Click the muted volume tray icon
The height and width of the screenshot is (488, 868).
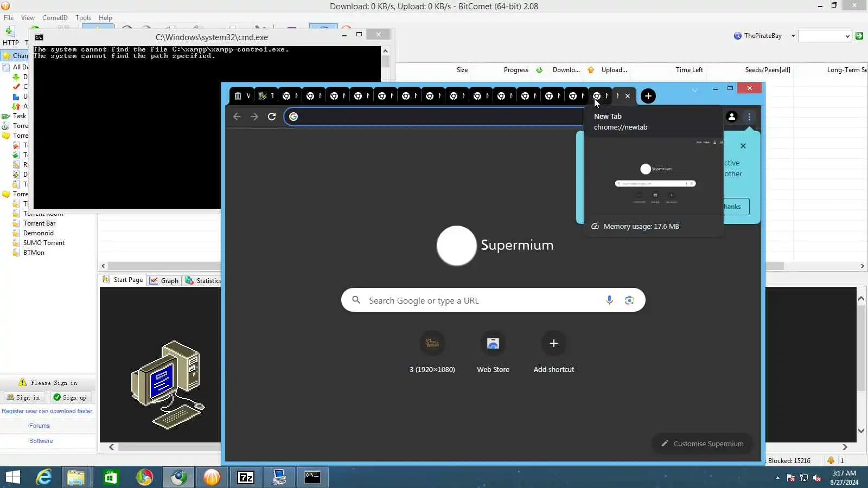point(817,478)
